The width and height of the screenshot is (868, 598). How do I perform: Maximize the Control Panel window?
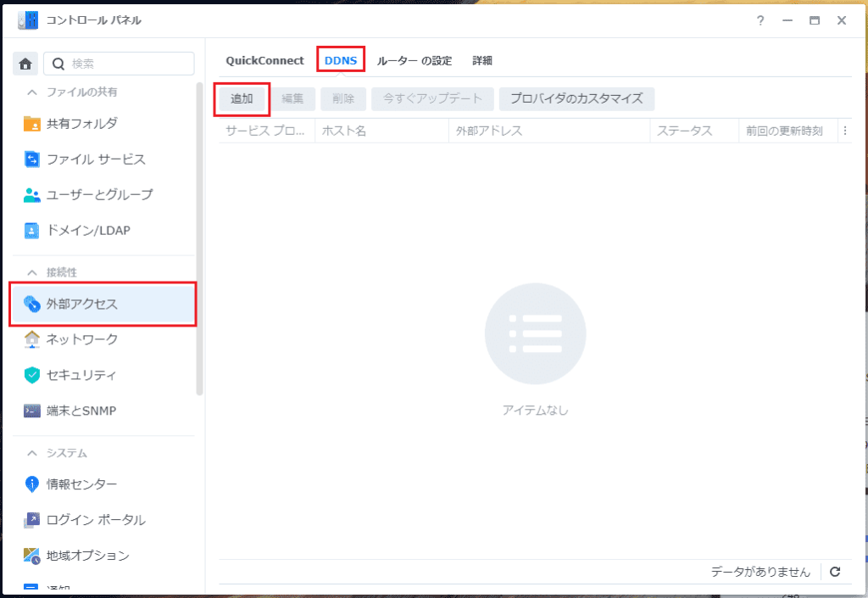(815, 20)
